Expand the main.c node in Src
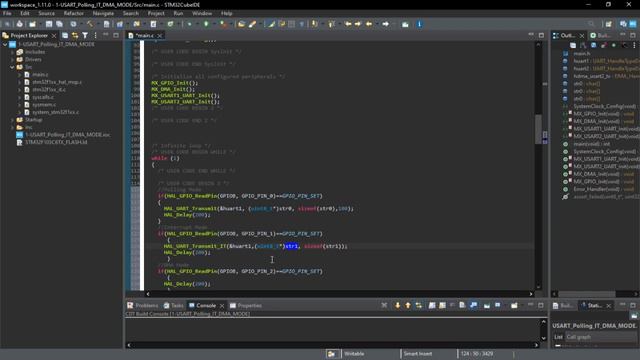This screenshot has width=640, height=360. click(x=20, y=75)
